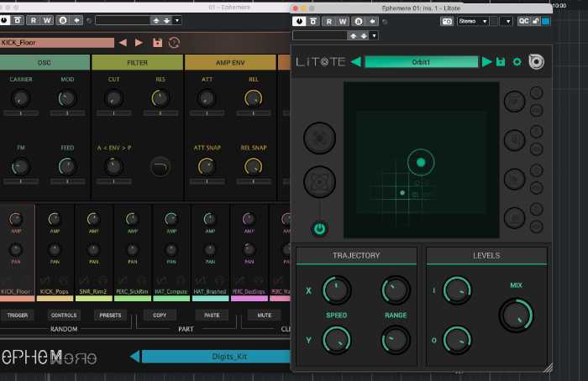Click the Digits_Kit kit name bar
Viewport: 588px width, 381px height.
[x=217, y=357]
